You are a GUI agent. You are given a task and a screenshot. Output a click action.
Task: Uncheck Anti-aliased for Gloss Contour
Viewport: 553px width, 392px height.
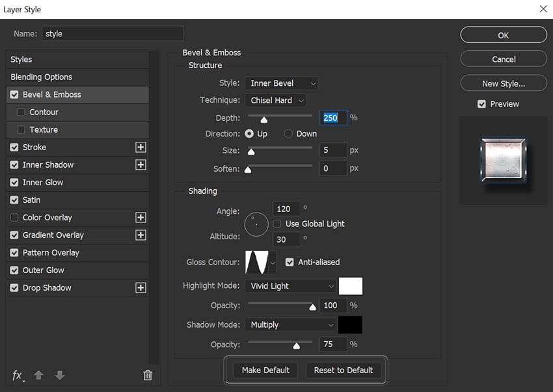click(x=289, y=262)
